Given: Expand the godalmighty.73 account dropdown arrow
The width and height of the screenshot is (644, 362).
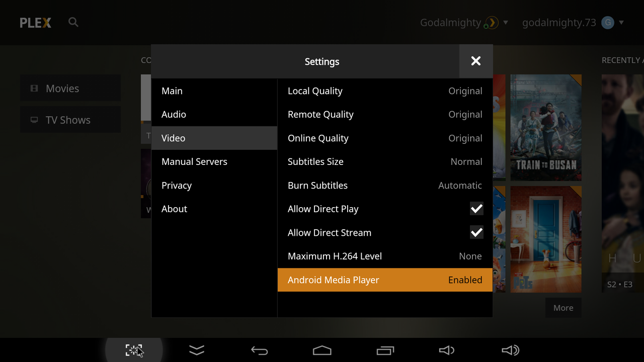Looking at the screenshot, I should [621, 23].
